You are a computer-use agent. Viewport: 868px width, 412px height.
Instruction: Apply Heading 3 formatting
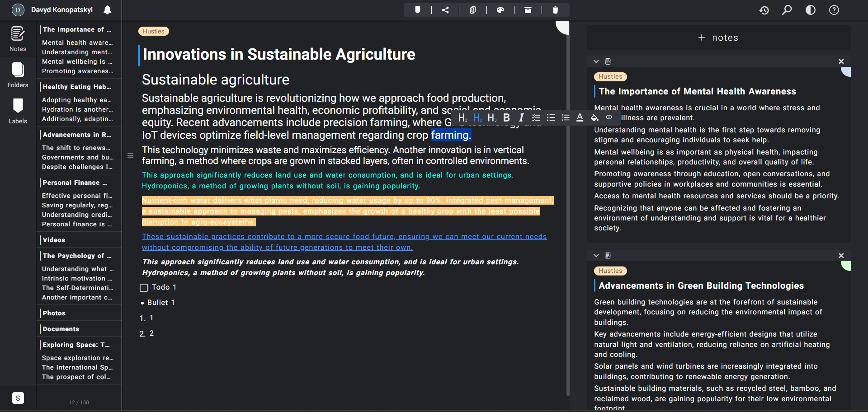pos(492,118)
